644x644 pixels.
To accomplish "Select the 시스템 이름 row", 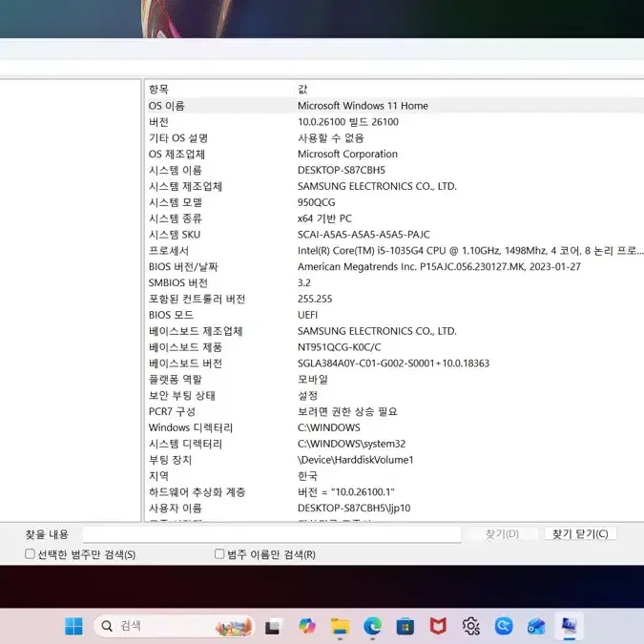I will click(x=394, y=170).
